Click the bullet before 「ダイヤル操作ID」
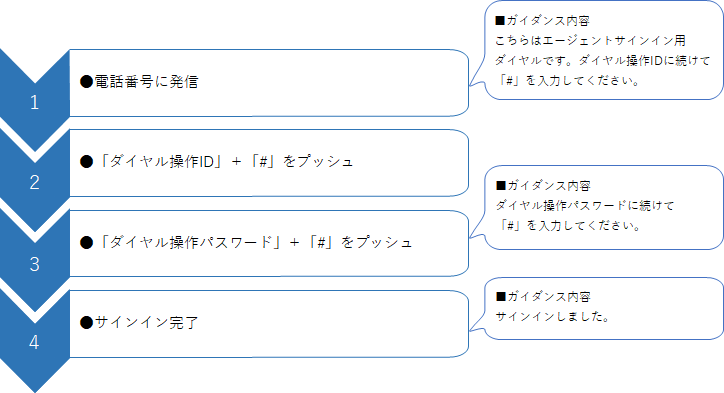 (x=86, y=162)
